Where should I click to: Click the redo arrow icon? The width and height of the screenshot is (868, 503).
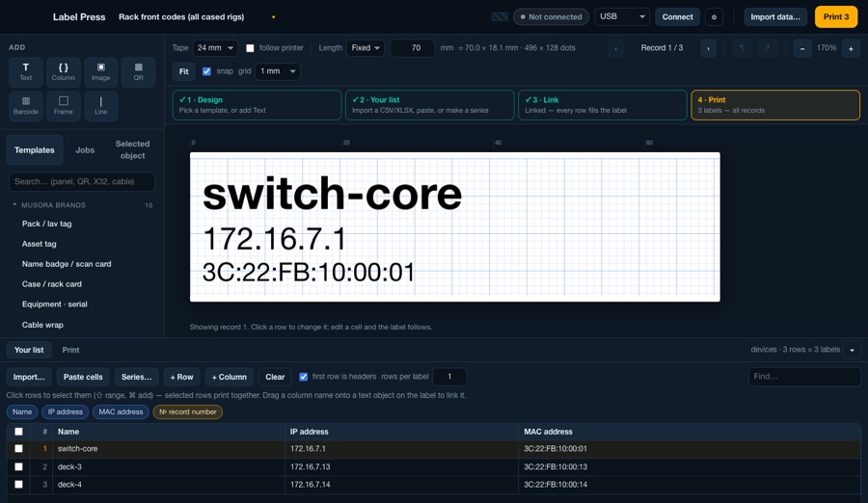768,49
